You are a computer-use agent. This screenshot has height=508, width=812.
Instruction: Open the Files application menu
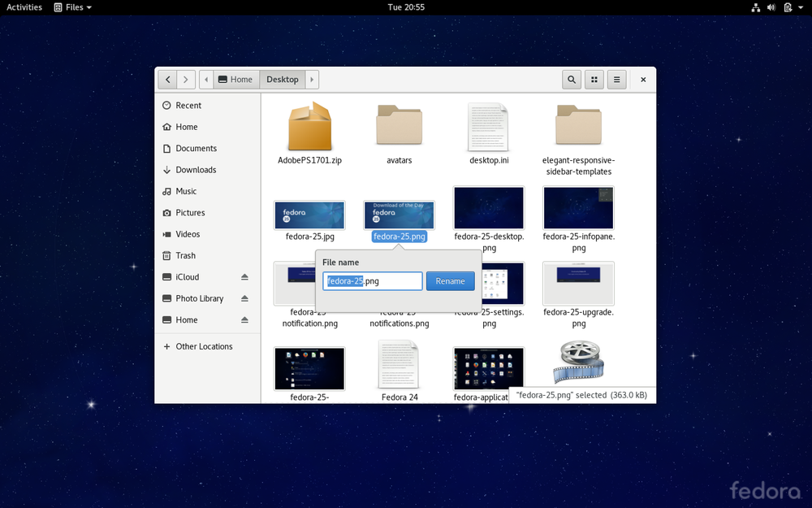pos(73,7)
